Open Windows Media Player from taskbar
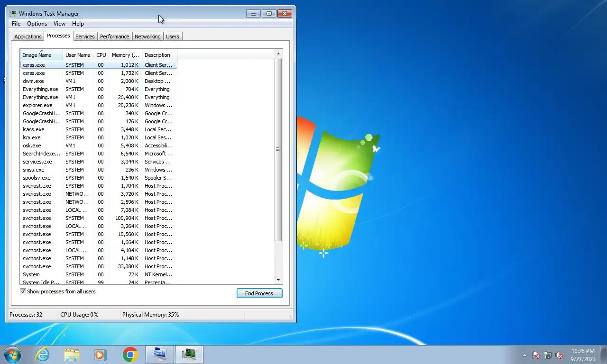 (x=101, y=355)
